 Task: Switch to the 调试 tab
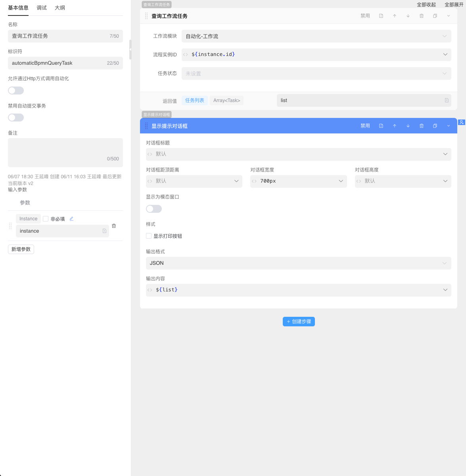[42, 8]
